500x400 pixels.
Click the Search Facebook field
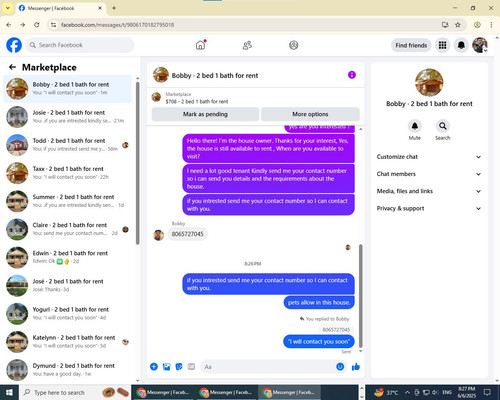click(x=80, y=45)
